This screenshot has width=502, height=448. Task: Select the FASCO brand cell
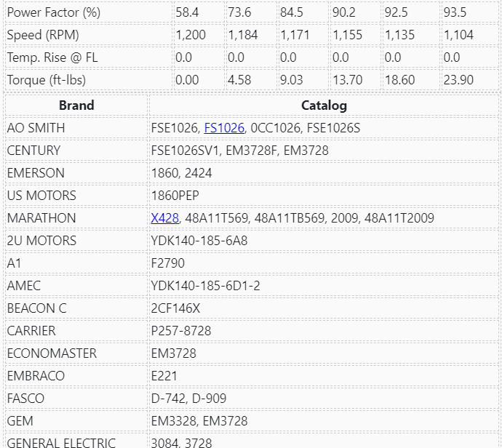(x=25, y=399)
